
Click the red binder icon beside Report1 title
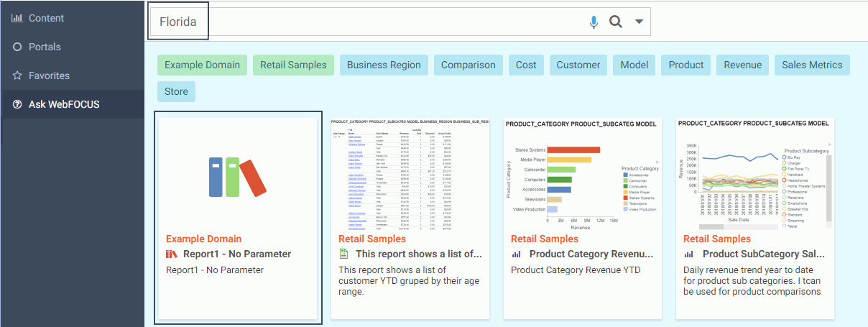tap(172, 254)
